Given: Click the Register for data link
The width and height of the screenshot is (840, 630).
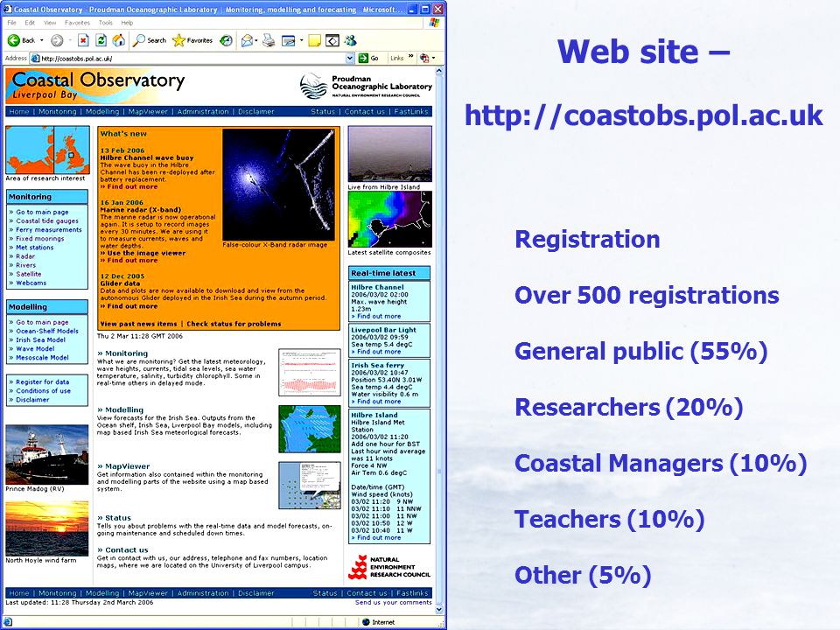Looking at the screenshot, I should pyautogui.click(x=42, y=382).
